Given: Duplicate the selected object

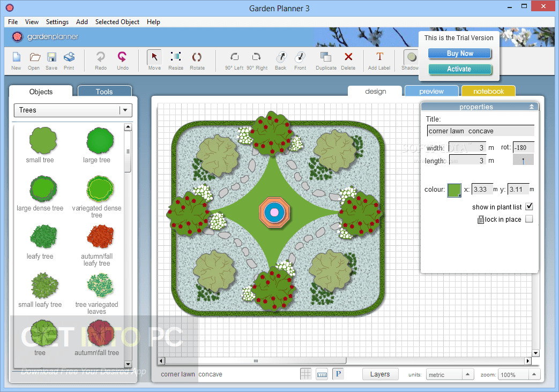Looking at the screenshot, I should pyautogui.click(x=325, y=60).
